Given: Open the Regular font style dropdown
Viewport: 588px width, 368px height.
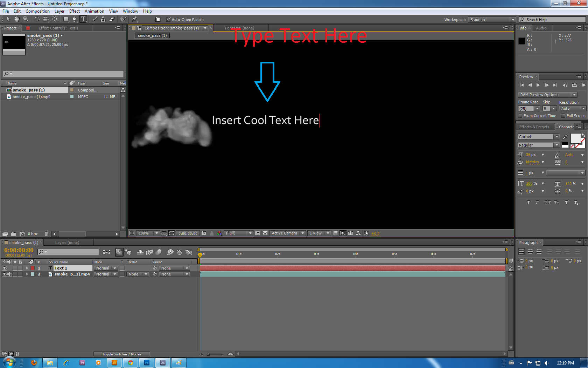Looking at the screenshot, I should pos(539,145).
